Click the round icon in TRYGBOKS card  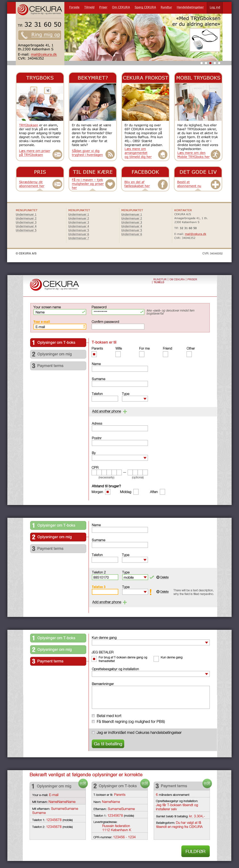(57, 154)
